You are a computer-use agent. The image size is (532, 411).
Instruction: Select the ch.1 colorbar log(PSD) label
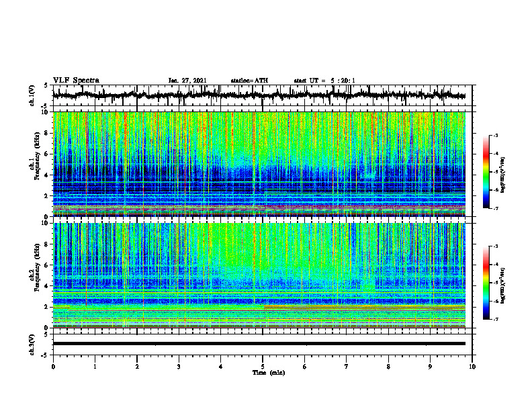click(x=503, y=175)
